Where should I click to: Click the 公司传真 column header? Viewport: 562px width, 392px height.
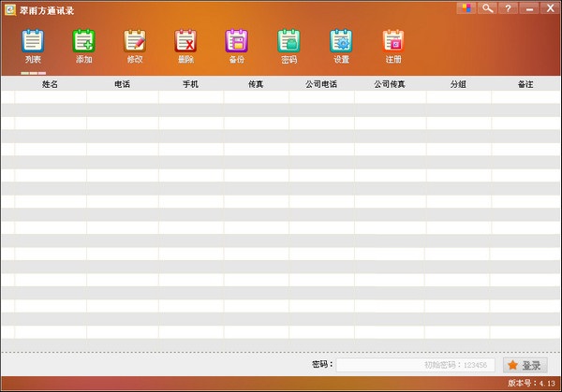[x=390, y=84]
